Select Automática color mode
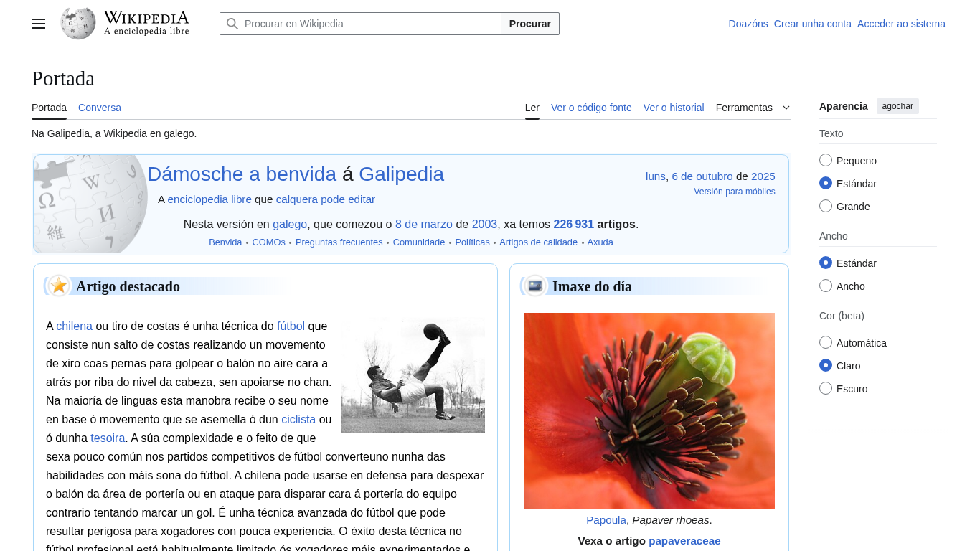The width and height of the screenshot is (980, 551). pos(826,342)
